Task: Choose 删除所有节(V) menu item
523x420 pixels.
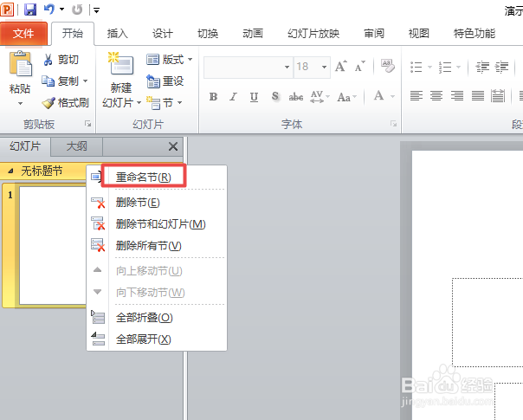Action: click(157, 246)
